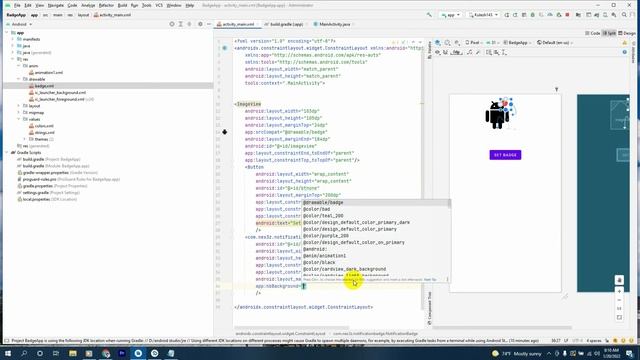Hide the Project panel with minus icon
Image resolution: width=640 pixels, height=360 pixels.
click(x=209, y=24)
